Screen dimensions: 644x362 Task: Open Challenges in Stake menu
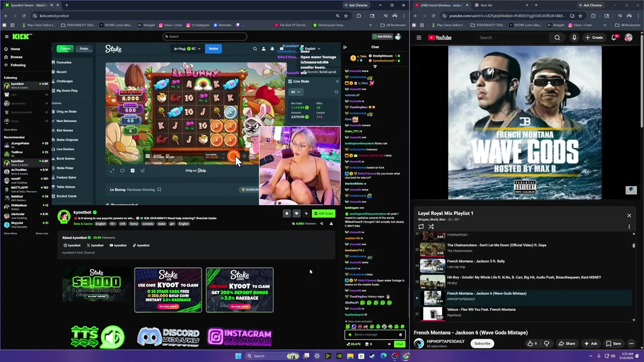click(x=64, y=81)
